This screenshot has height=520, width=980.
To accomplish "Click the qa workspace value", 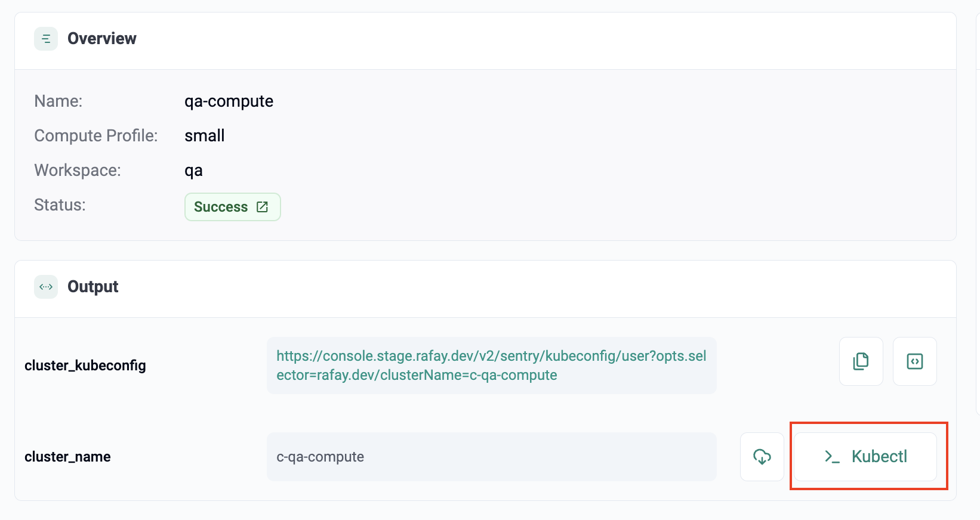I will (193, 171).
